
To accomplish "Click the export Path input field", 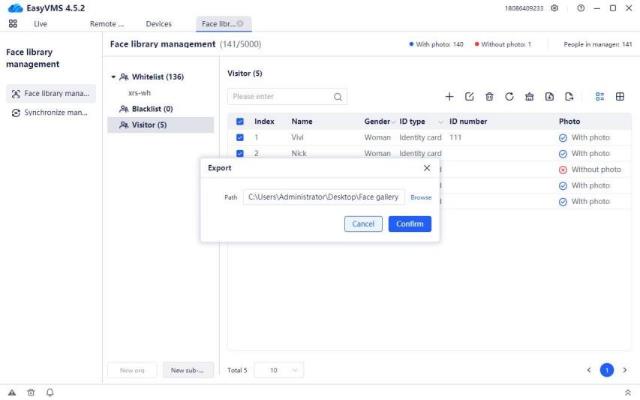I will click(x=324, y=198).
